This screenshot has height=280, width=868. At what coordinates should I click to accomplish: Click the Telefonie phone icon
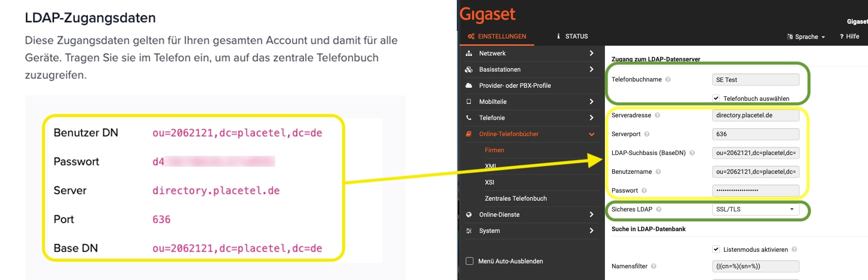pyautogui.click(x=469, y=118)
